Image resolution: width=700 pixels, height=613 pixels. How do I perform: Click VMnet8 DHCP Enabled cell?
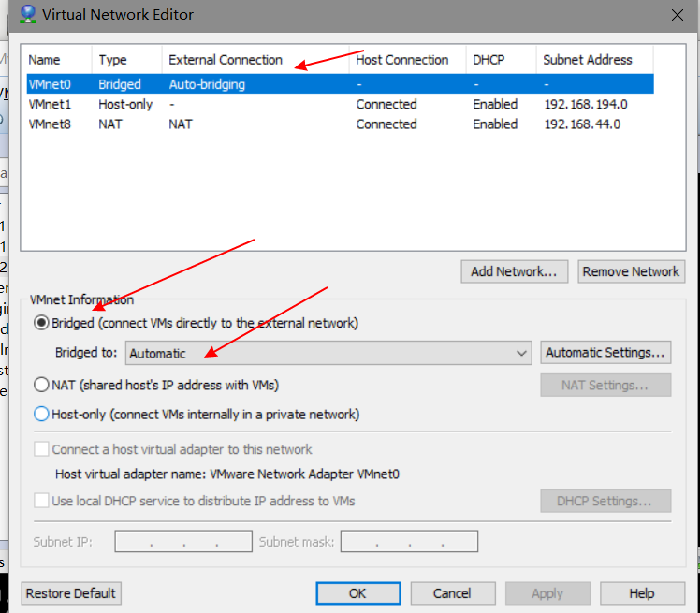(x=495, y=124)
